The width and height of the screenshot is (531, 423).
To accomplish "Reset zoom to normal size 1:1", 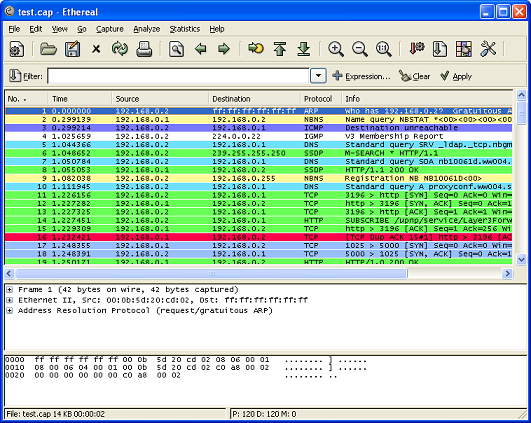I will (383, 49).
